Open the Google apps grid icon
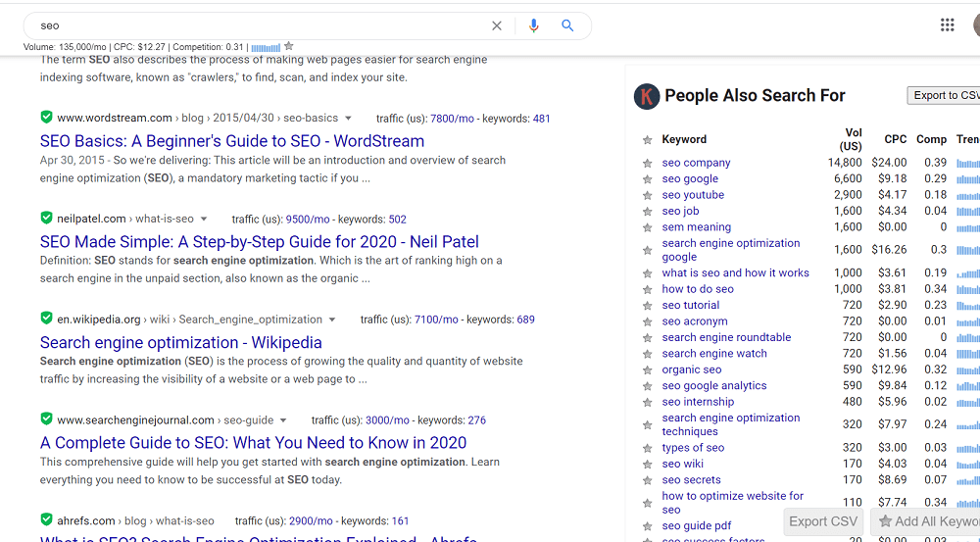The width and height of the screenshot is (980, 542). pyautogui.click(x=947, y=25)
